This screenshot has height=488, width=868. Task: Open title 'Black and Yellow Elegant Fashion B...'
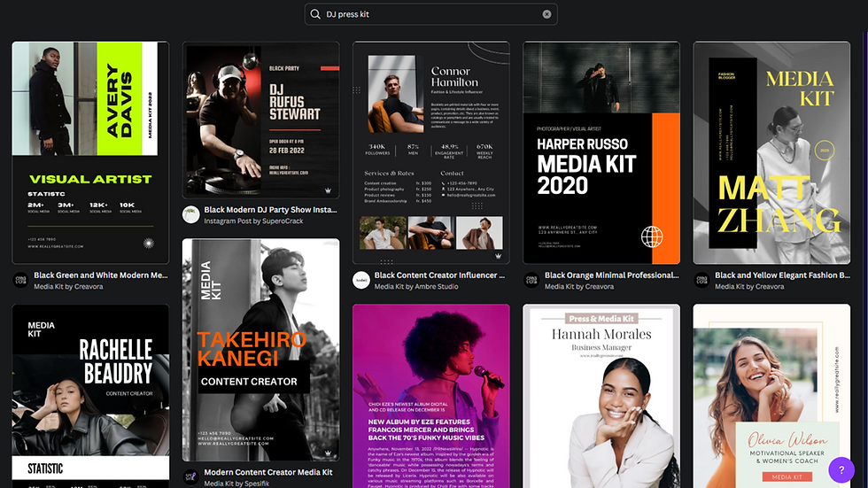tap(782, 275)
